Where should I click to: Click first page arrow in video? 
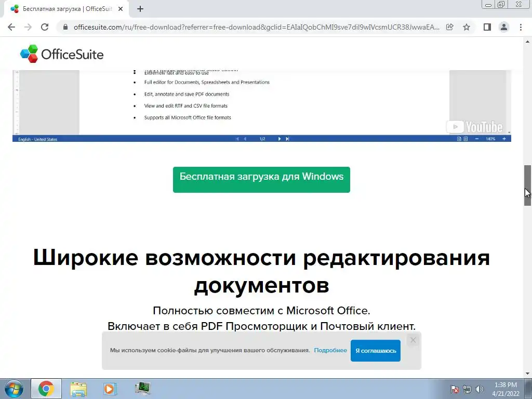point(237,139)
